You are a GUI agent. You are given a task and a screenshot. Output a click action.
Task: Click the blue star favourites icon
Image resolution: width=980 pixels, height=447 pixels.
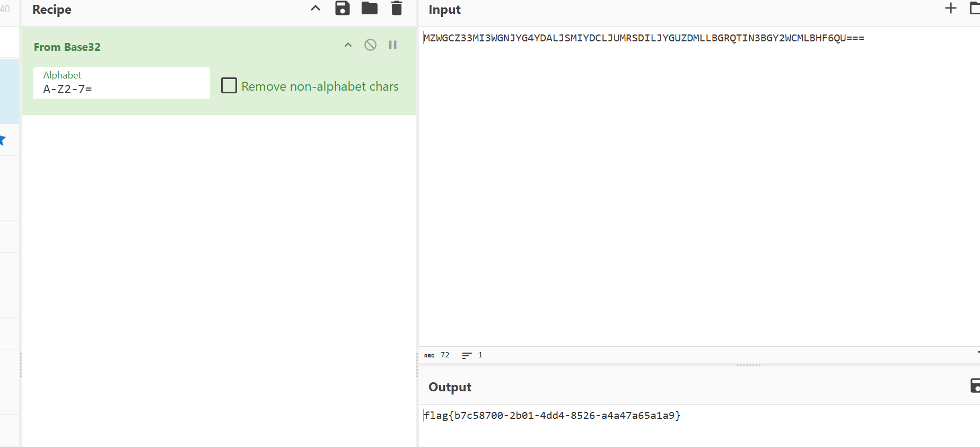click(2, 140)
